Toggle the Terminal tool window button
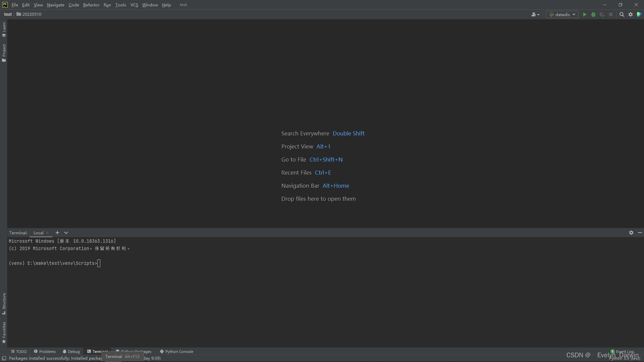The height and width of the screenshot is (362, 644). [x=97, y=352]
